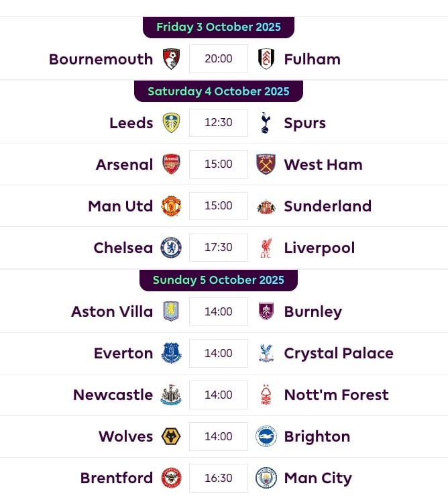The width and height of the screenshot is (448, 498).
Task: Click the Liverpool LFC crest
Action: pos(266,248)
